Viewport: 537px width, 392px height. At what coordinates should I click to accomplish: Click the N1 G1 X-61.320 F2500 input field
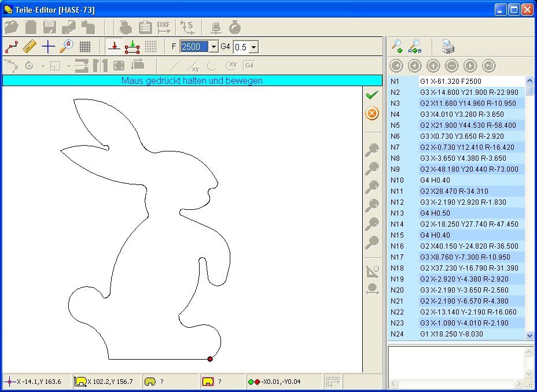point(470,82)
